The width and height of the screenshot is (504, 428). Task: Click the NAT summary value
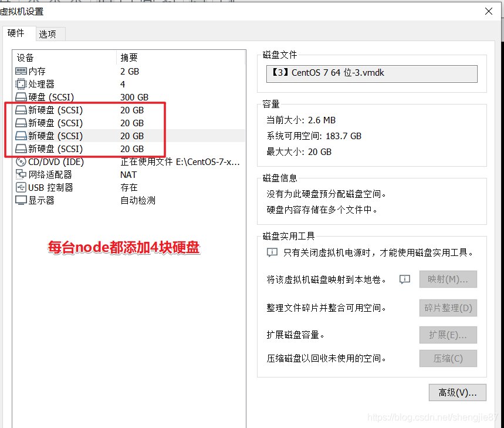coord(128,174)
